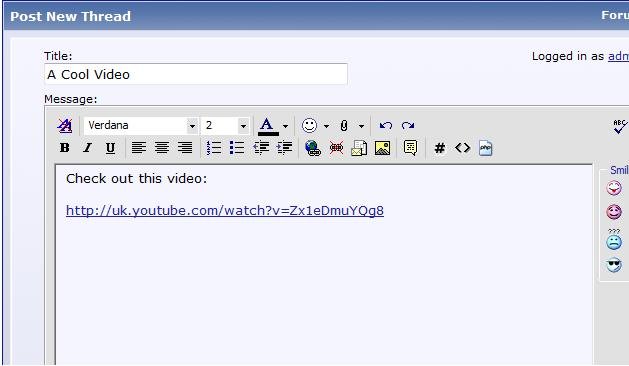Click the paperclip attachment icon

[x=344, y=126]
